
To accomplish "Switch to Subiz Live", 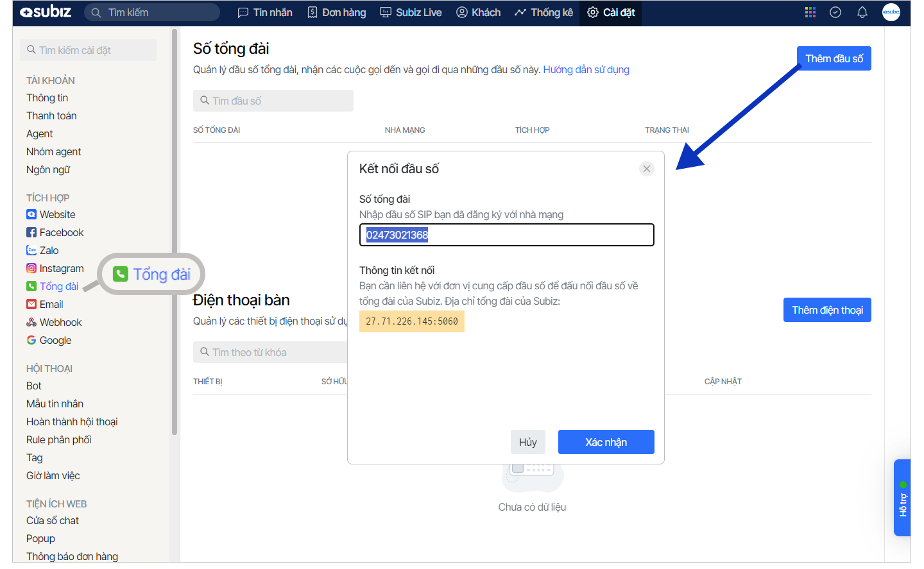I will click(x=411, y=12).
